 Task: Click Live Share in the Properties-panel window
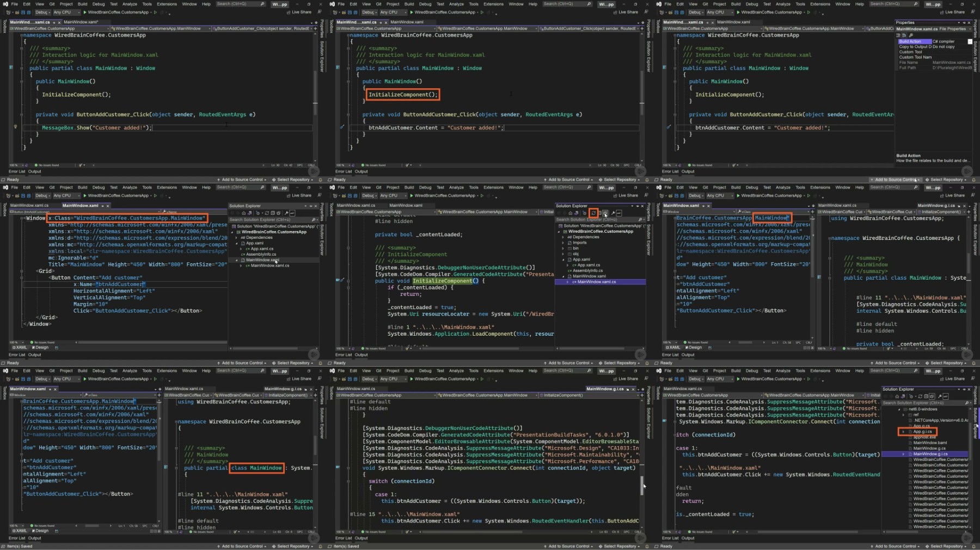click(952, 12)
